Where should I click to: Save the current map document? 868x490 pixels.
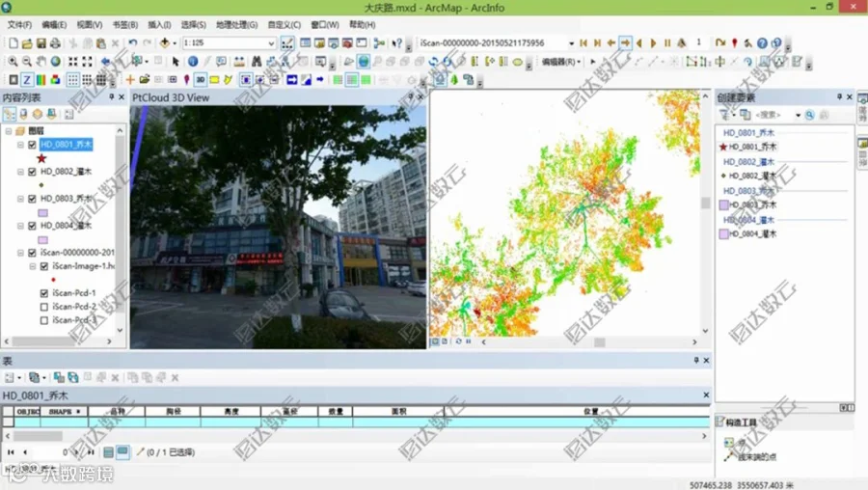point(41,43)
